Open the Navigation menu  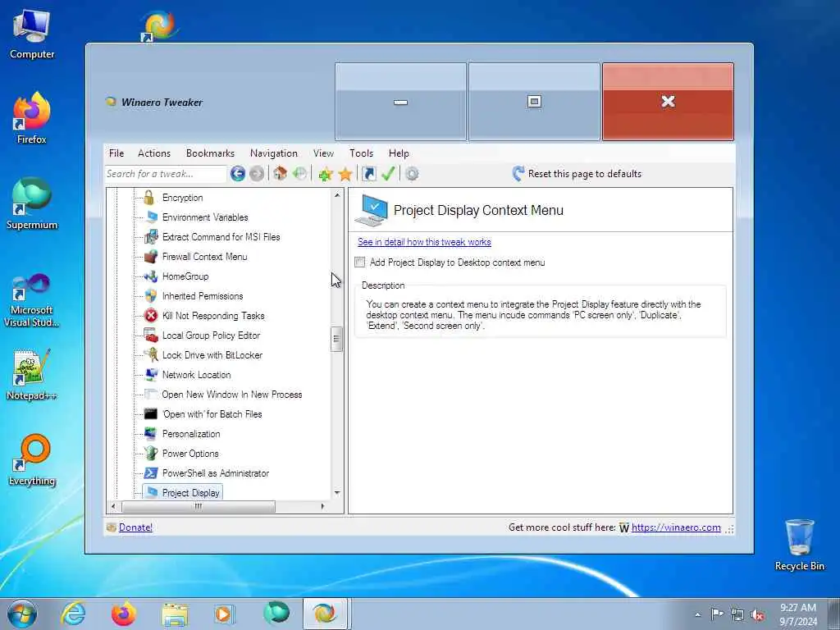[274, 153]
